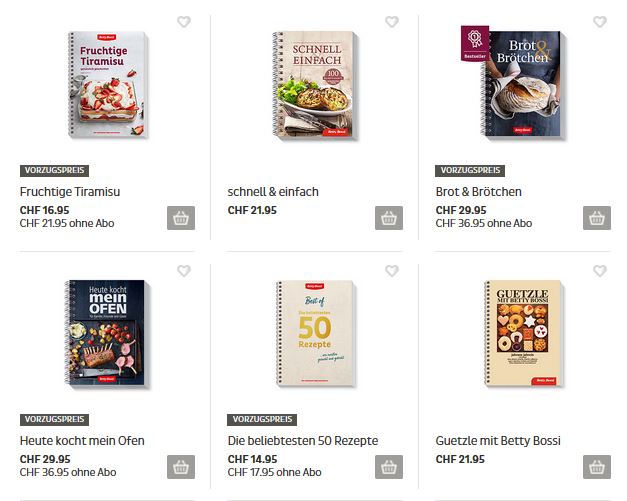Image resolution: width=627 pixels, height=501 pixels.
Task: Open the Brot & Brötchen product title
Action: [479, 192]
